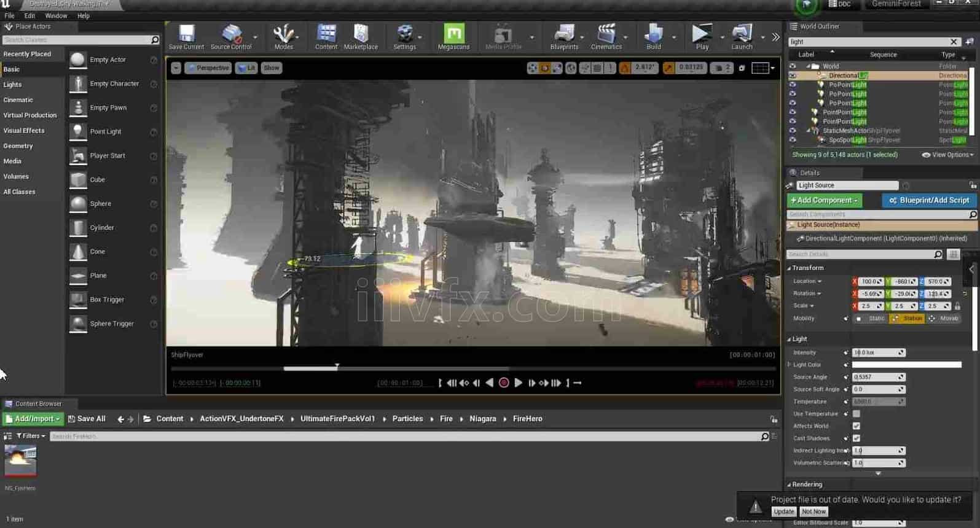Open the Filters dropdown in Content Browser
980x528 pixels.
tap(30, 436)
